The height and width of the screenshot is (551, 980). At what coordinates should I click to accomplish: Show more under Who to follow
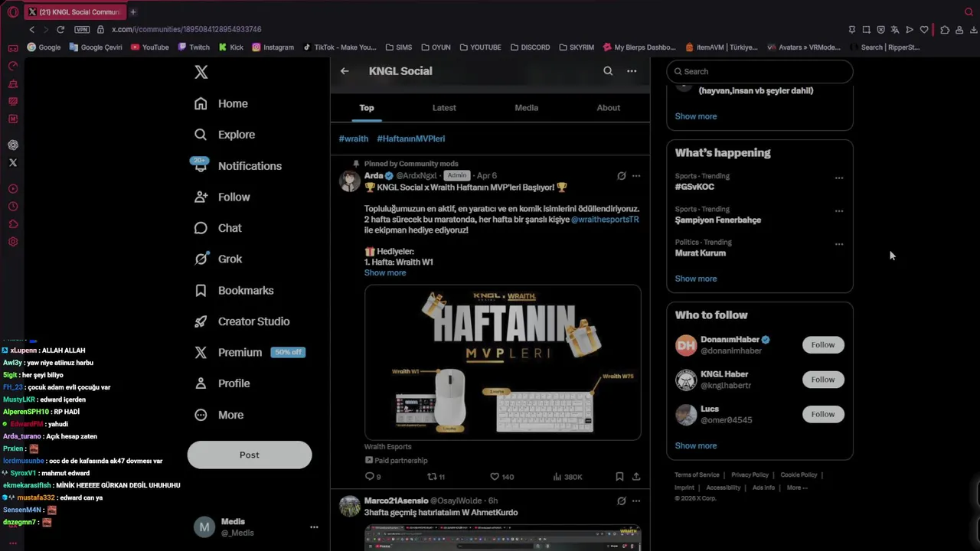[696, 446]
